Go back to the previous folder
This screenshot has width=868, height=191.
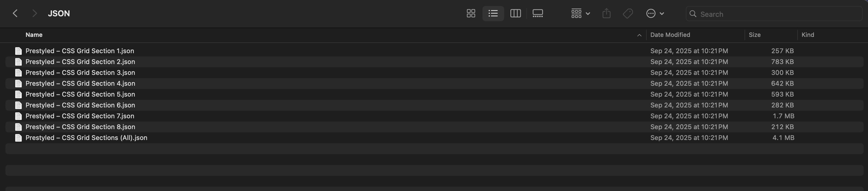[15, 14]
